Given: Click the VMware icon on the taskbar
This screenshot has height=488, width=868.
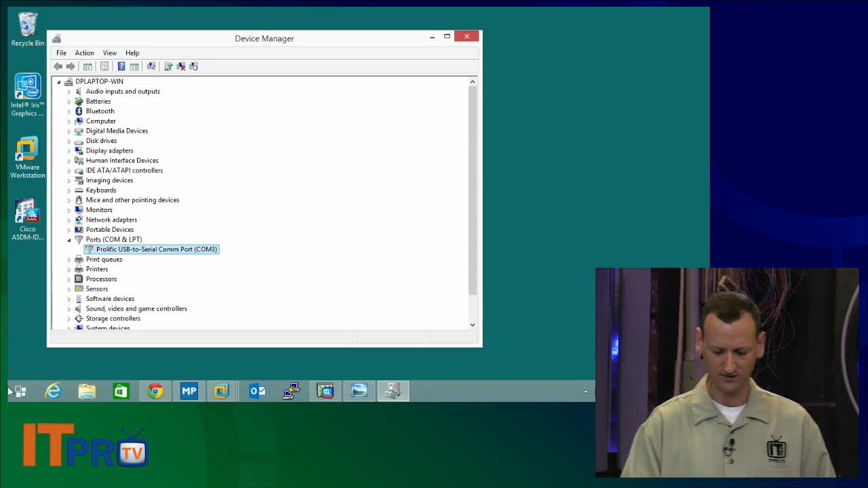Looking at the screenshot, I should (x=222, y=391).
